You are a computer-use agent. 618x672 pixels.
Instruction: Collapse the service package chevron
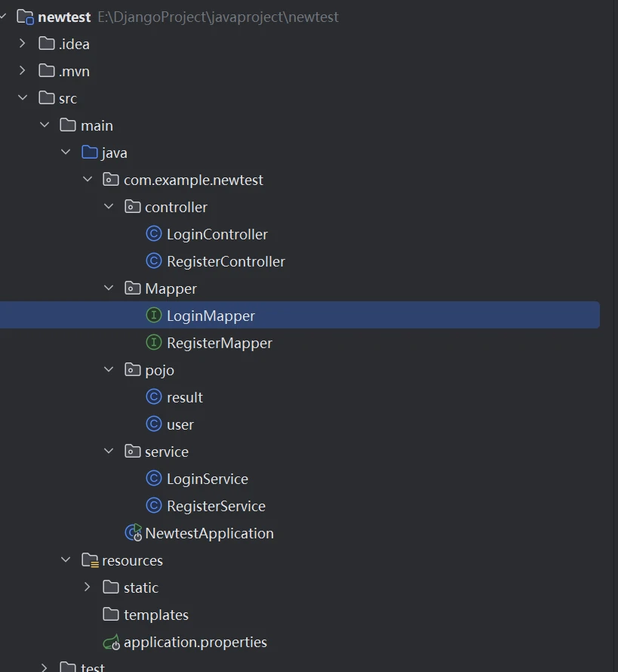[109, 452]
